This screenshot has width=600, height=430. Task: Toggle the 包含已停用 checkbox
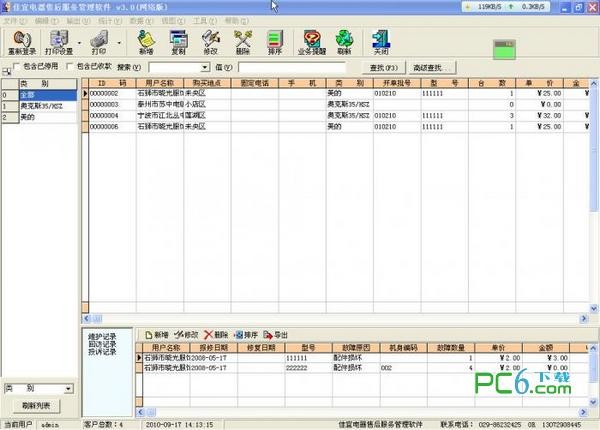(16, 67)
